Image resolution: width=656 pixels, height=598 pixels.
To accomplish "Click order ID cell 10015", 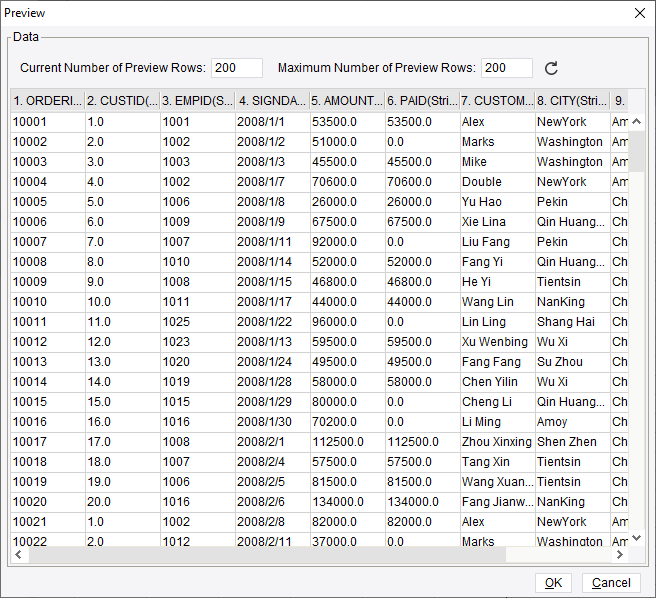I will [48, 402].
